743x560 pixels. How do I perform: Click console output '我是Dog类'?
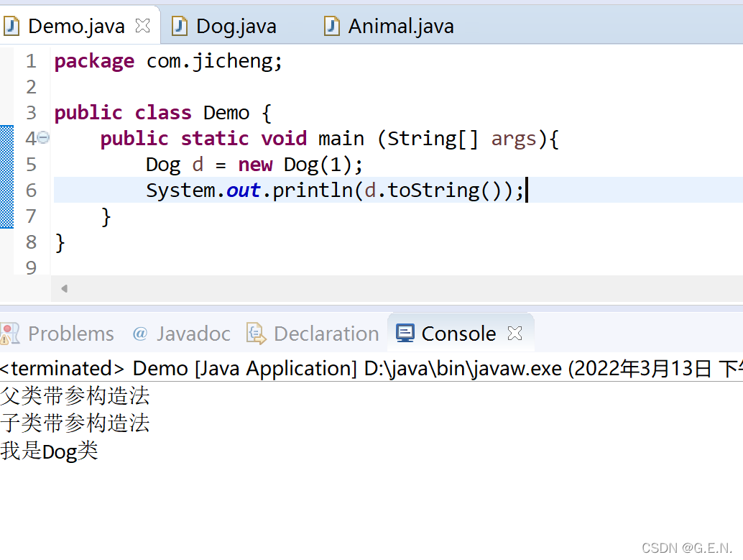50,451
